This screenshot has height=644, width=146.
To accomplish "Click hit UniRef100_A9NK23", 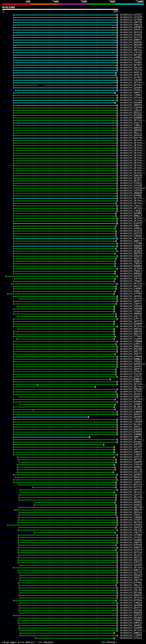I will [x=131, y=633].
